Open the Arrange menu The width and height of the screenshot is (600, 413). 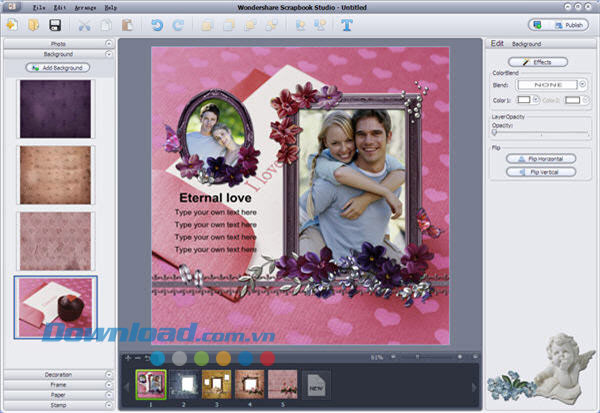tap(84, 7)
